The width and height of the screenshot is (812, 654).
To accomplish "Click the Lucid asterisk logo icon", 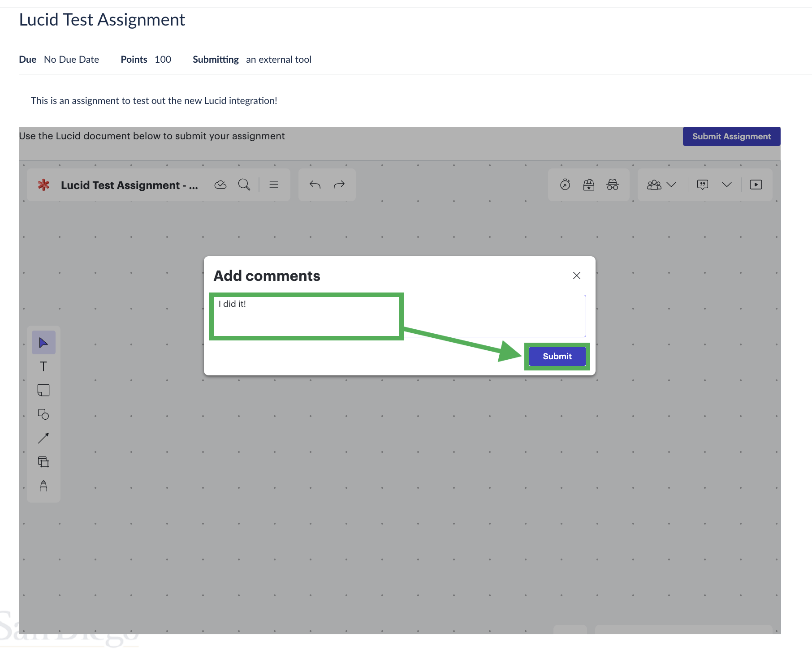I will coord(43,185).
